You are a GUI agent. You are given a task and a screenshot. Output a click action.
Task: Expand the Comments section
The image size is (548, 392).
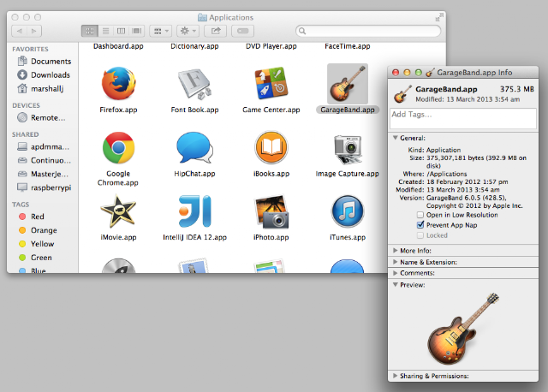tap(396, 273)
